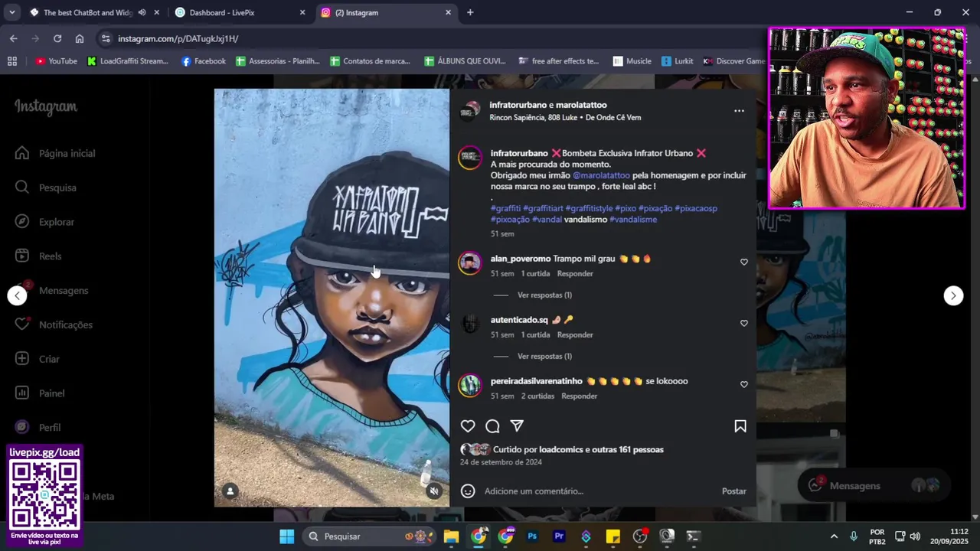Viewport: 980px width, 551px height.
Task: Click the graffiti video to pause
Action: click(332, 297)
